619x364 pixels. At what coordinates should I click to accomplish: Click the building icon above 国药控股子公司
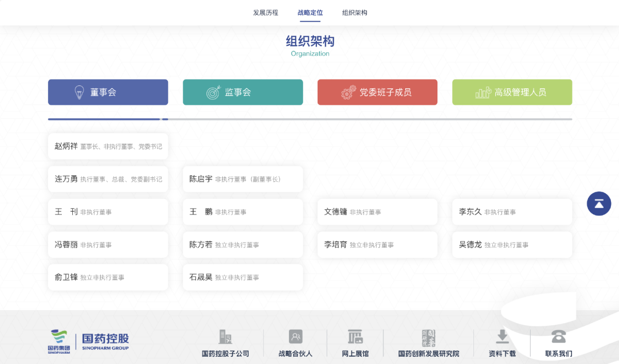pyautogui.click(x=225, y=338)
